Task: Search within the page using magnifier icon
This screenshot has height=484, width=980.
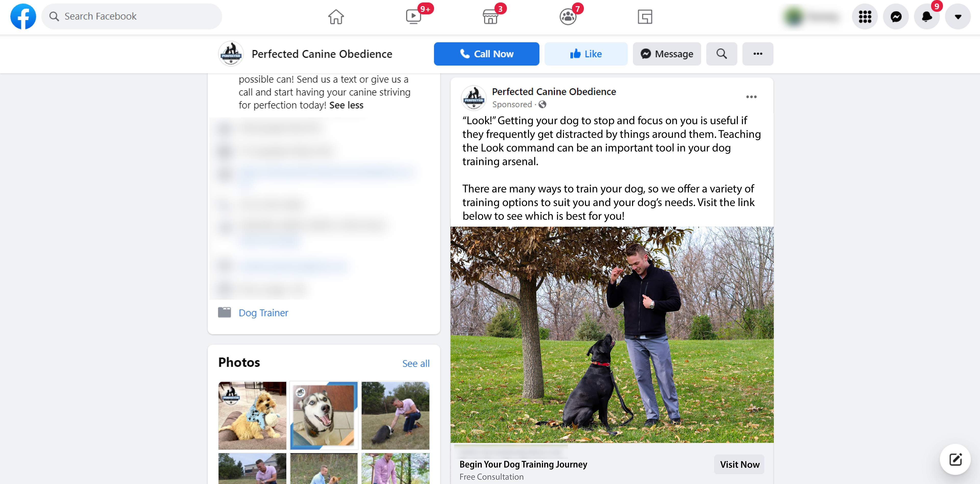Action: coord(722,54)
